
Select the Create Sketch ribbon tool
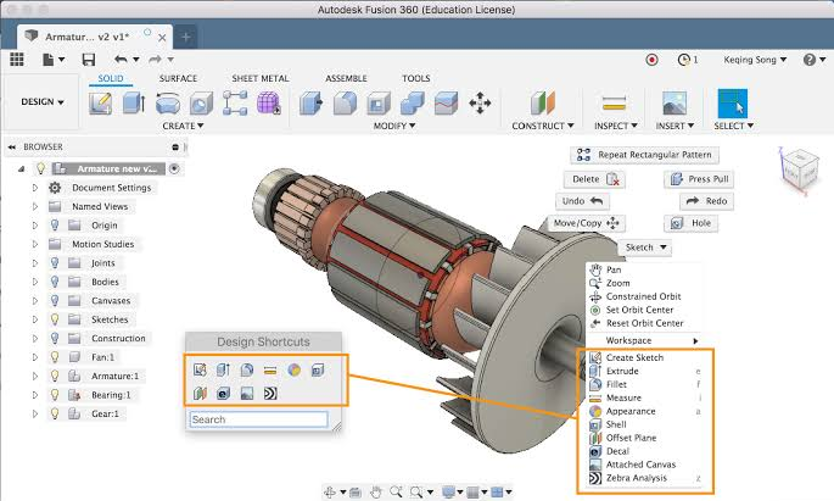point(101,103)
